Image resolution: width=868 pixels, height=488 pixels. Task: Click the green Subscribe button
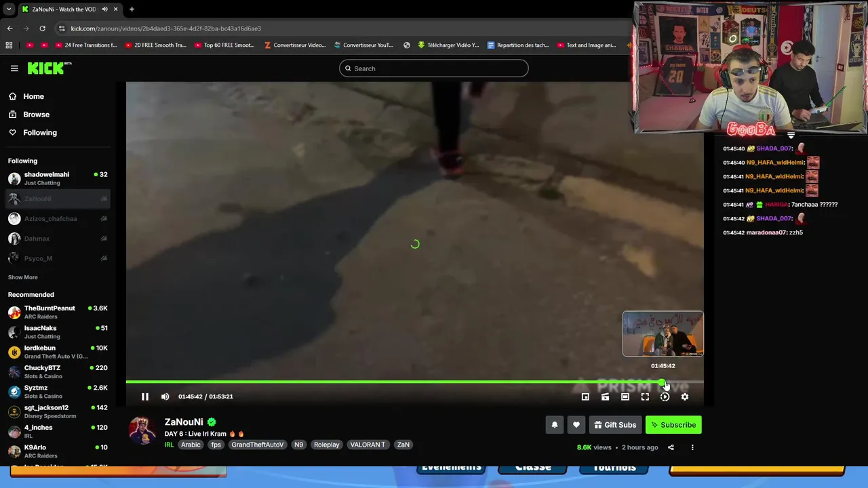(673, 425)
